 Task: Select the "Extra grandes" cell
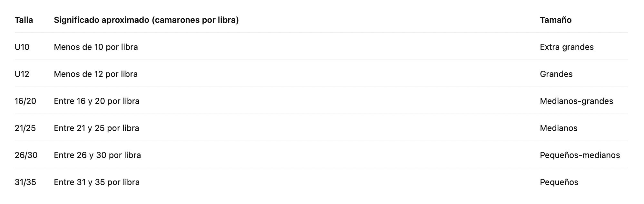point(566,47)
